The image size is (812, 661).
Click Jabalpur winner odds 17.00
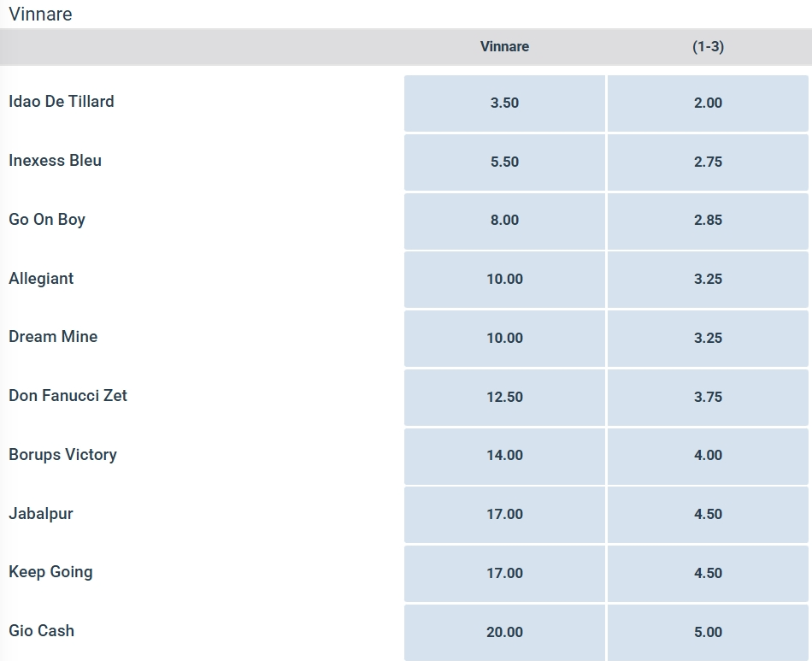pos(504,515)
